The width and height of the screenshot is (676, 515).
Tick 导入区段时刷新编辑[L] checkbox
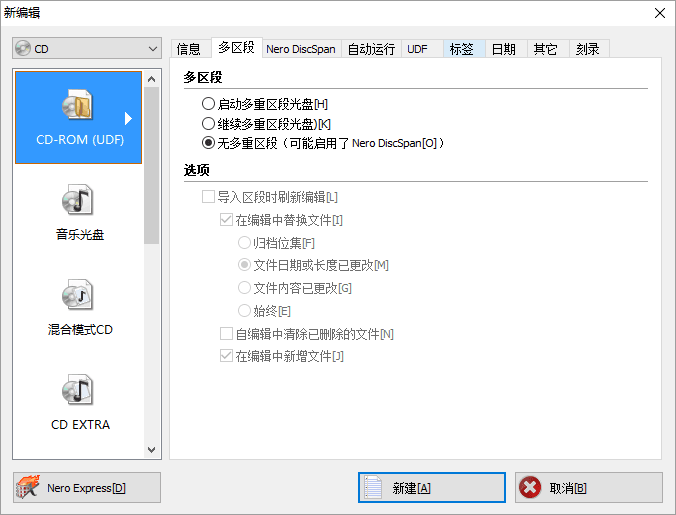[208, 197]
